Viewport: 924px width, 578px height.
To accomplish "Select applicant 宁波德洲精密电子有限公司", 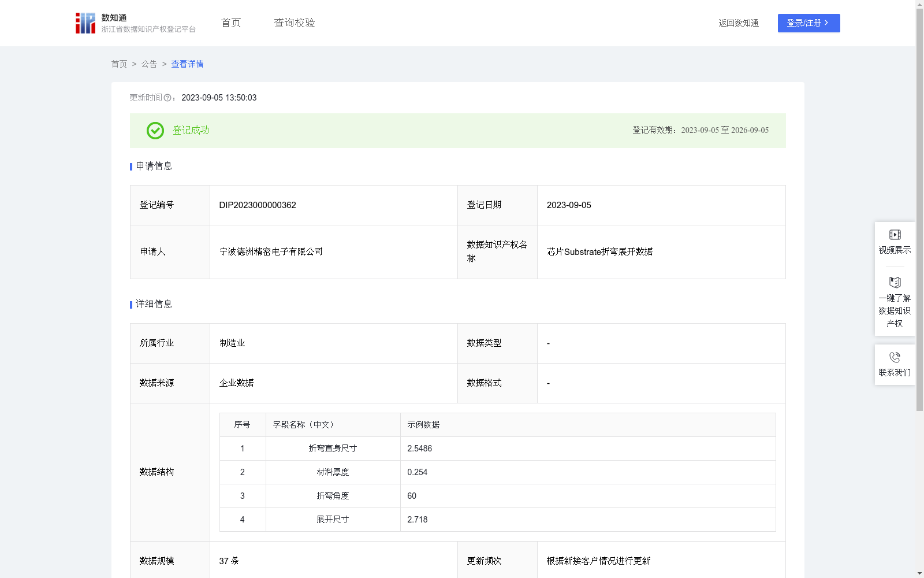I will point(271,252).
